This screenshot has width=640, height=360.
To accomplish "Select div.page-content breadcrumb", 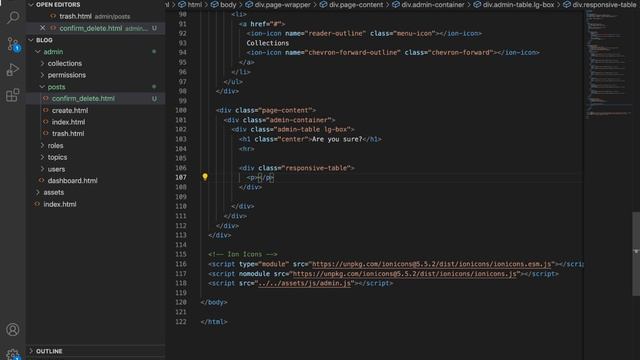I will [356, 5].
